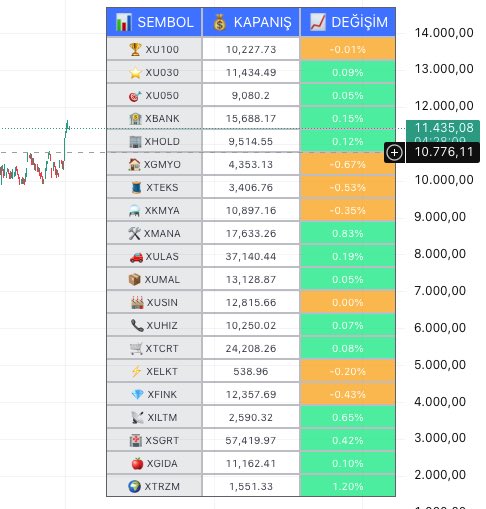The image size is (486, 509).
Task: Click the package box icon beside XUMAL
Action: [135, 280]
